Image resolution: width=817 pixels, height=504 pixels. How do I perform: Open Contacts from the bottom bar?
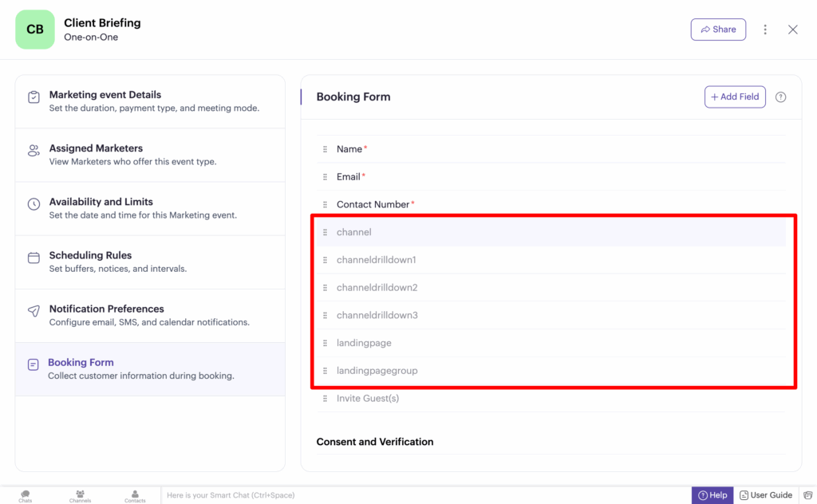click(135, 496)
